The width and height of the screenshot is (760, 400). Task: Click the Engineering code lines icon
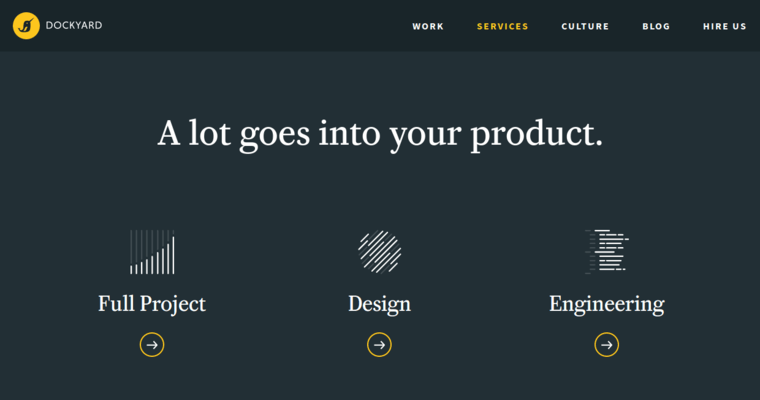pos(607,252)
